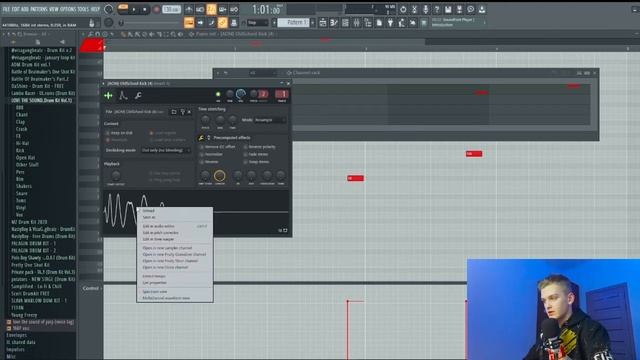
Task: Open the Declicking mode dropdown
Action: (165, 150)
